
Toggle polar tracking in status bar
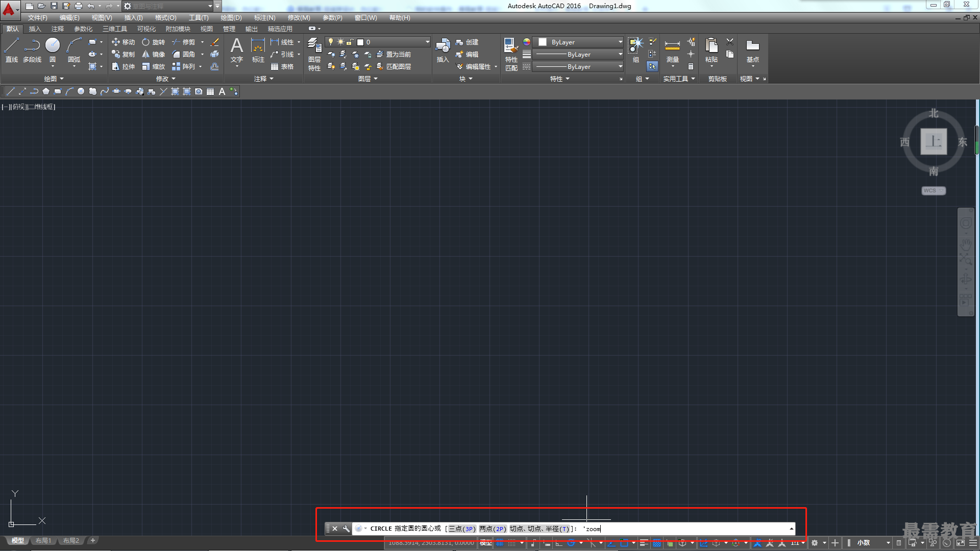571,543
